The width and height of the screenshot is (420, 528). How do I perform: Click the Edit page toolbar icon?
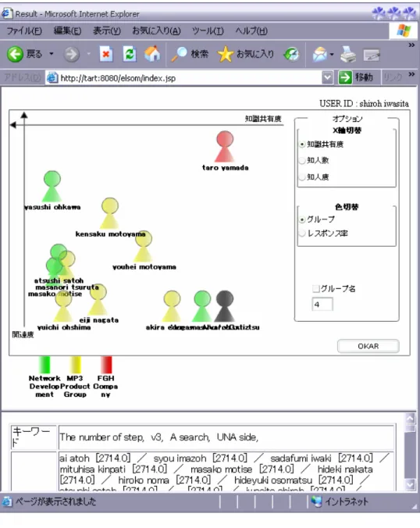[372, 55]
